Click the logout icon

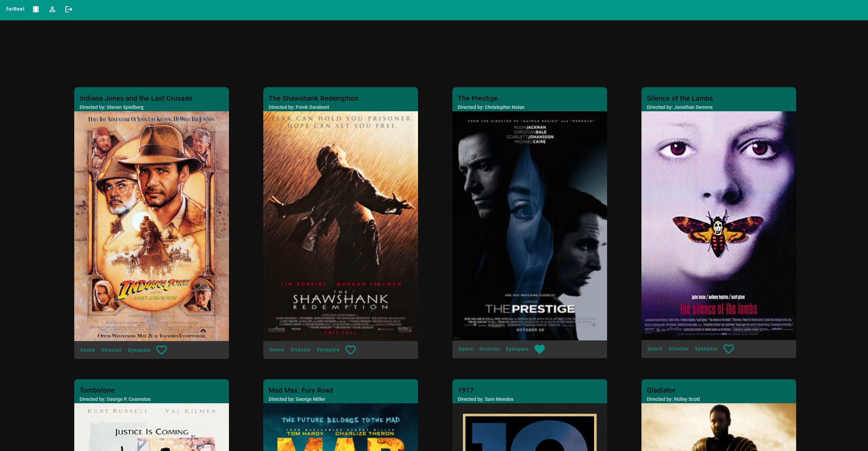coord(69,9)
